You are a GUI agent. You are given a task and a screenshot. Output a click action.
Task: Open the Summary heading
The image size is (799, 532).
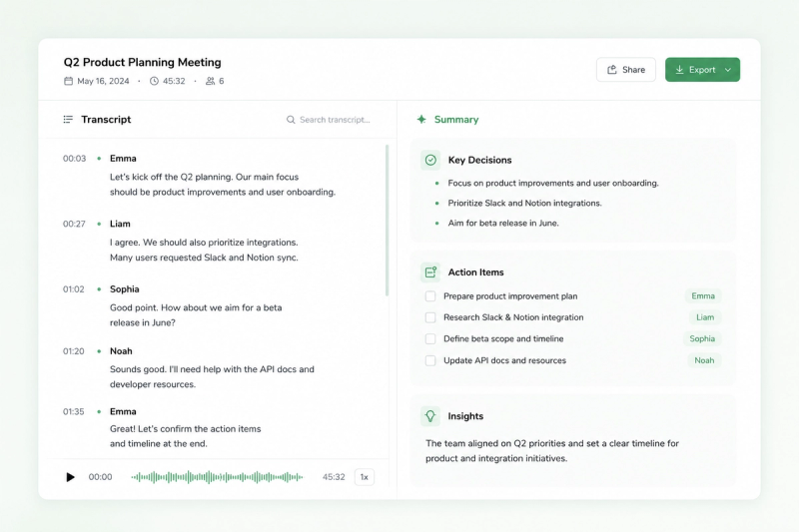coord(456,119)
